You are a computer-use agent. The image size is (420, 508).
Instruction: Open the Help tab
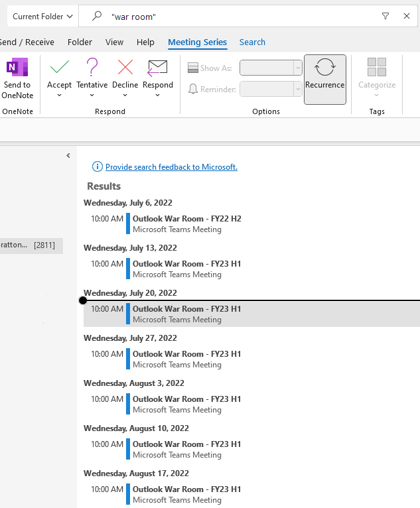(145, 42)
